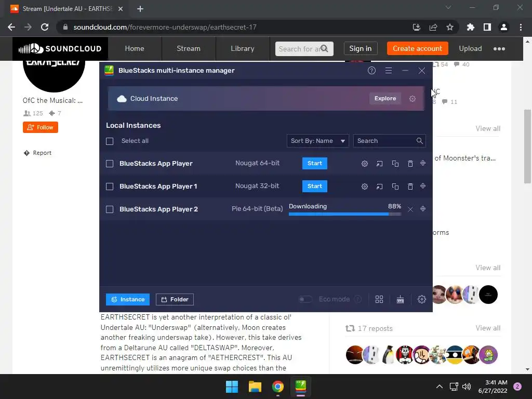Open BlueStacks manager hamburger menu
Screen dimensions: 532x399
389,71
